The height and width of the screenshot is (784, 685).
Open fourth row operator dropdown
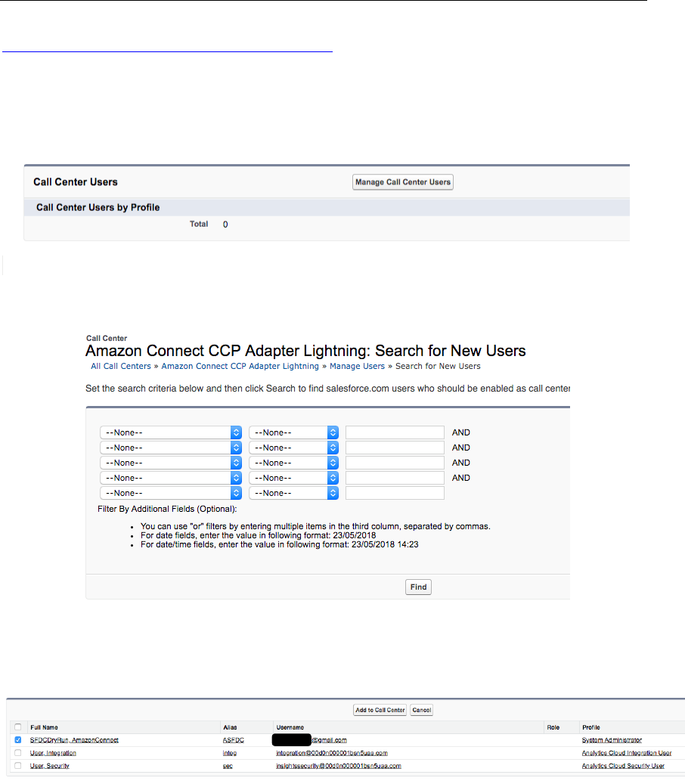[293, 478]
